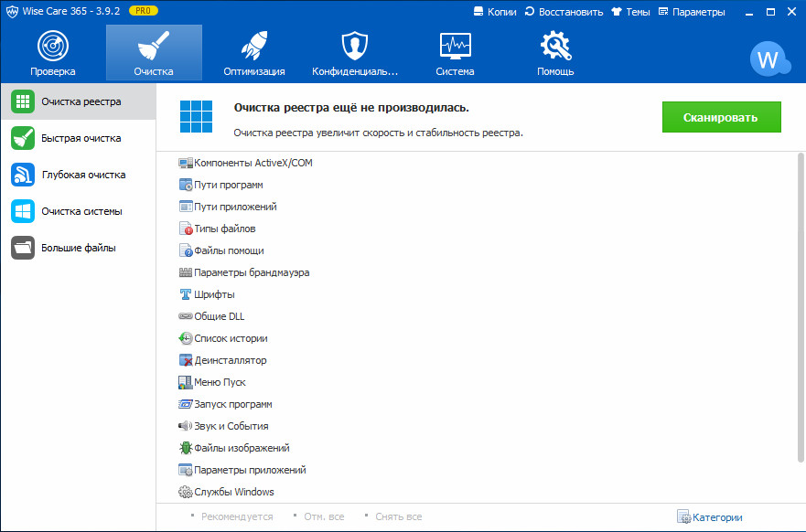Select the Меню Пуск text row

coord(220,382)
